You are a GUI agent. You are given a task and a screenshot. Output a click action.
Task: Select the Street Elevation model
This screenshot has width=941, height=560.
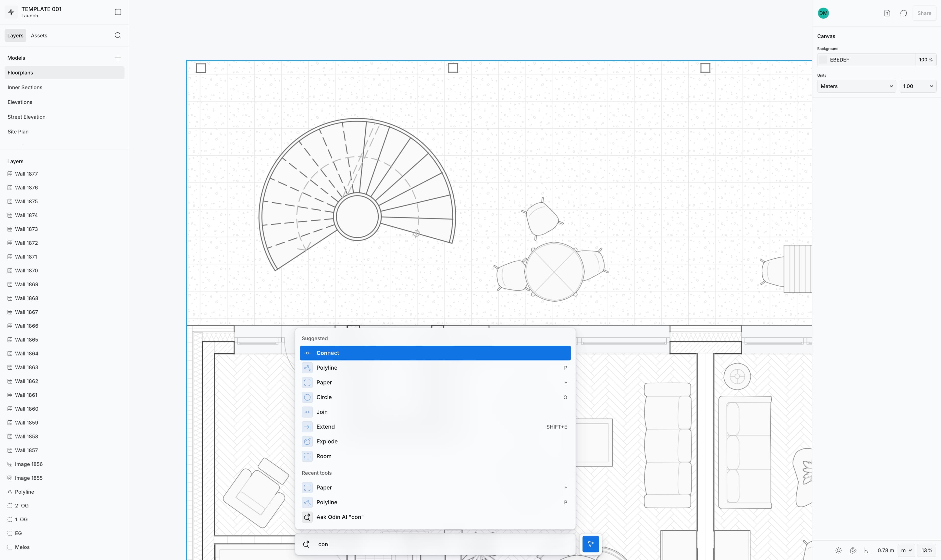64,117
